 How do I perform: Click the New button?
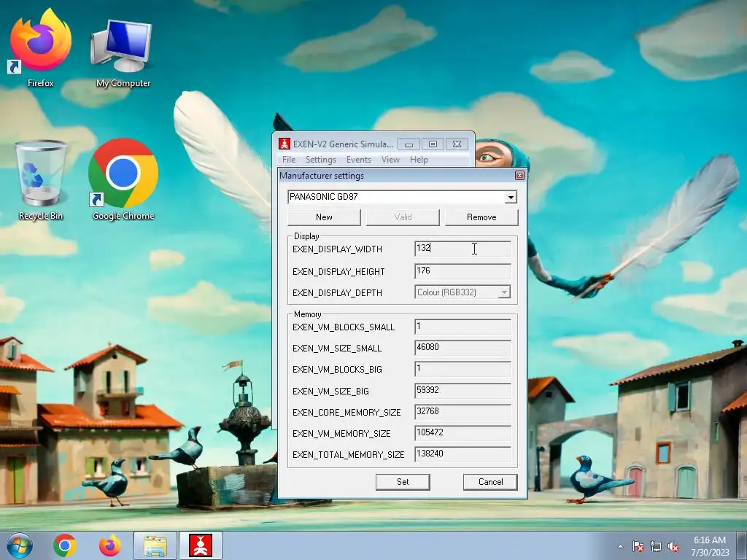click(x=324, y=217)
